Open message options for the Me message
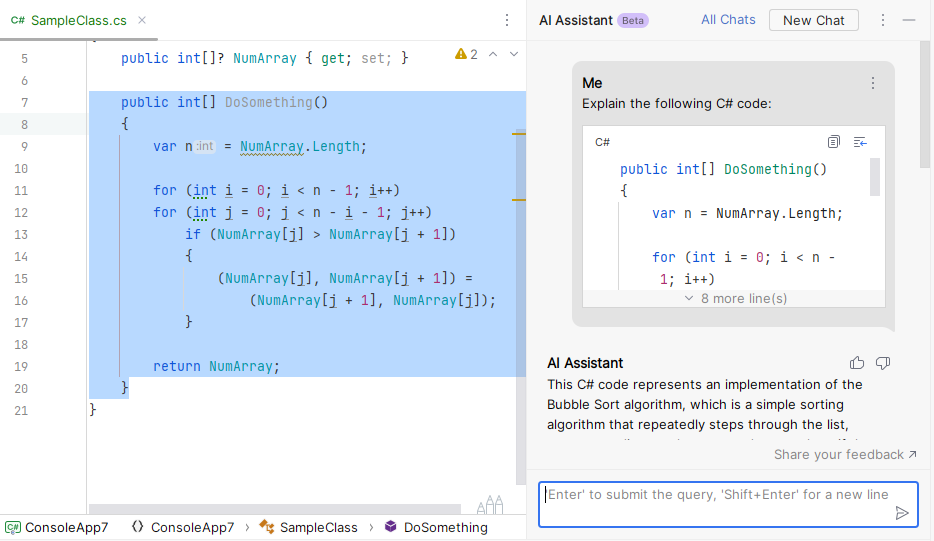This screenshot has height=541, width=934. click(x=873, y=83)
